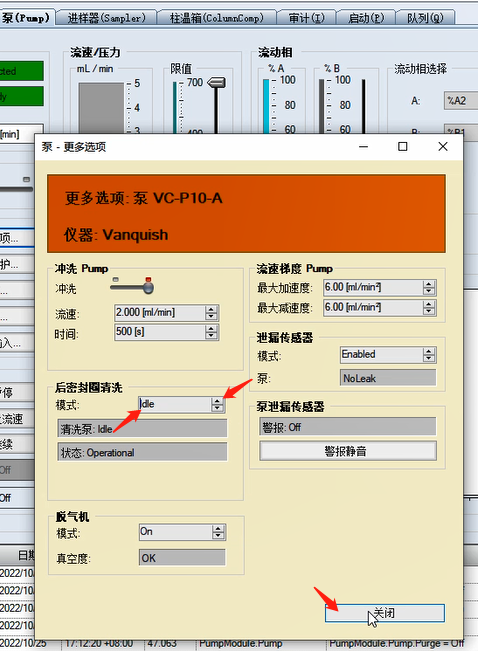Screen dimensions: 478x651
Task: Click the 关闭 button in the dialog
Action: 385,613
